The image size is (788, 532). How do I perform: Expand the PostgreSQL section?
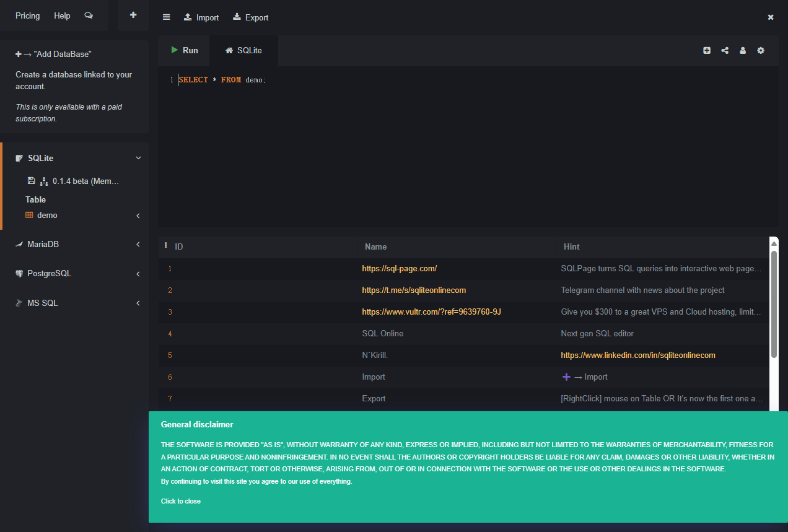(x=138, y=274)
